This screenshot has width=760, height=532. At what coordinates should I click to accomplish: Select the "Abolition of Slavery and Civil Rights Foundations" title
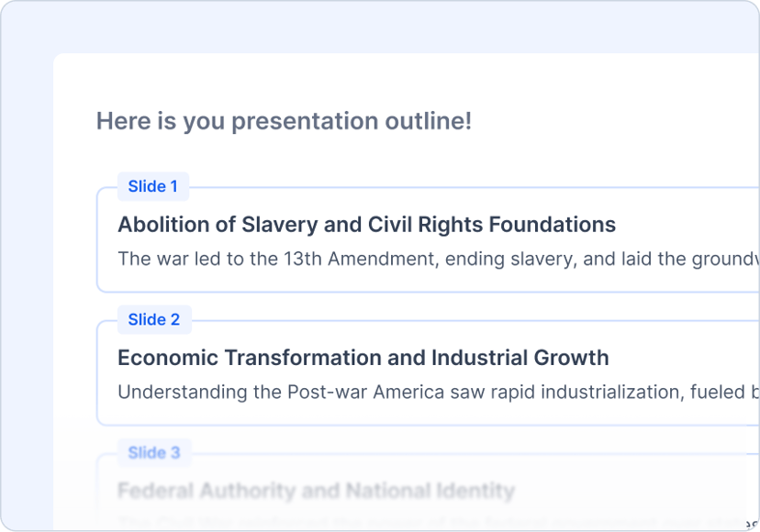[366, 225]
